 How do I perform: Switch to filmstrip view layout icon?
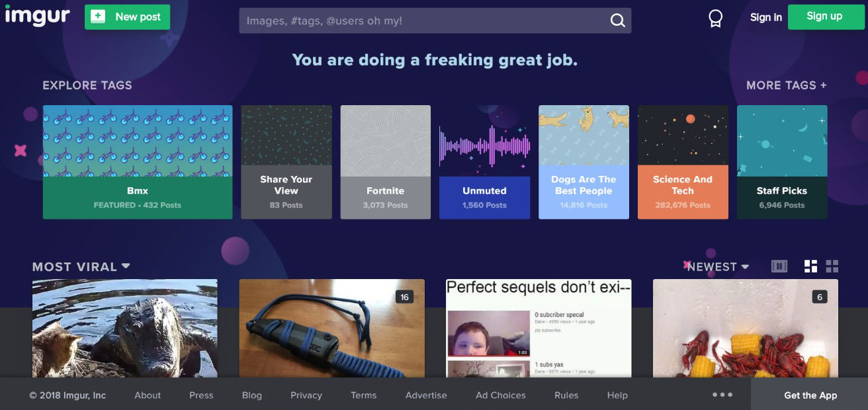tap(779, 266)
